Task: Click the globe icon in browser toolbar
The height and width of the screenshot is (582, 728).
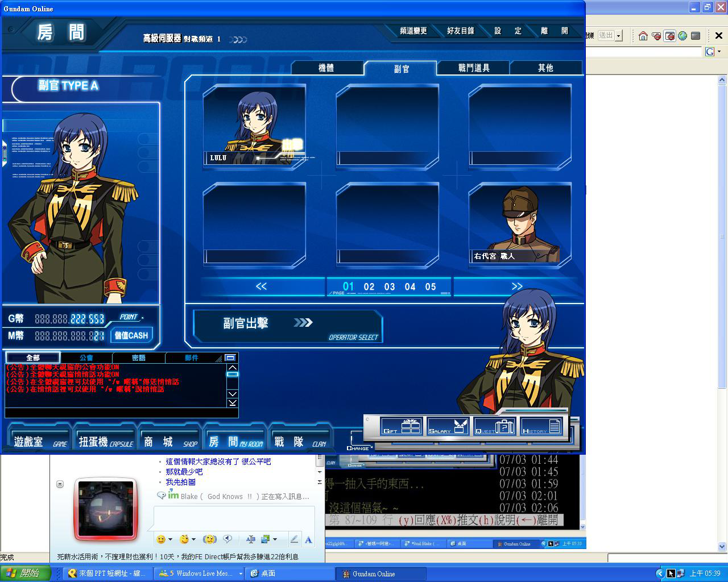Action: 682,36
